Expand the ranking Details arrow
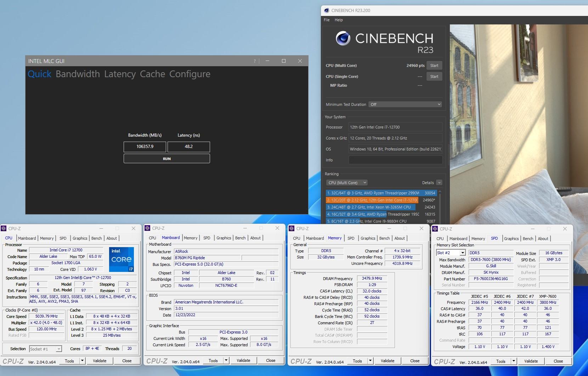 click(x=439, y=183)
